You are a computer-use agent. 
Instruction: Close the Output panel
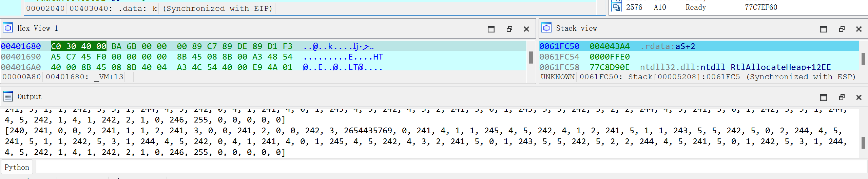859,97
